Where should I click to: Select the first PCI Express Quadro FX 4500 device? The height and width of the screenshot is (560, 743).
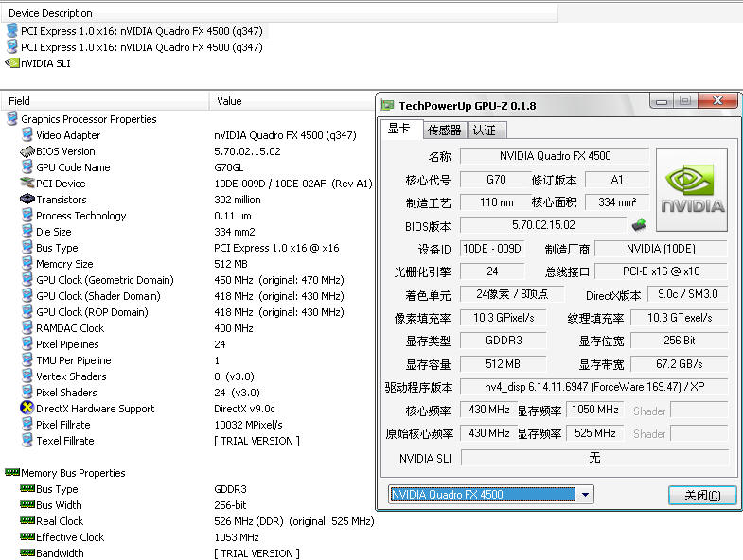[142, 31]
